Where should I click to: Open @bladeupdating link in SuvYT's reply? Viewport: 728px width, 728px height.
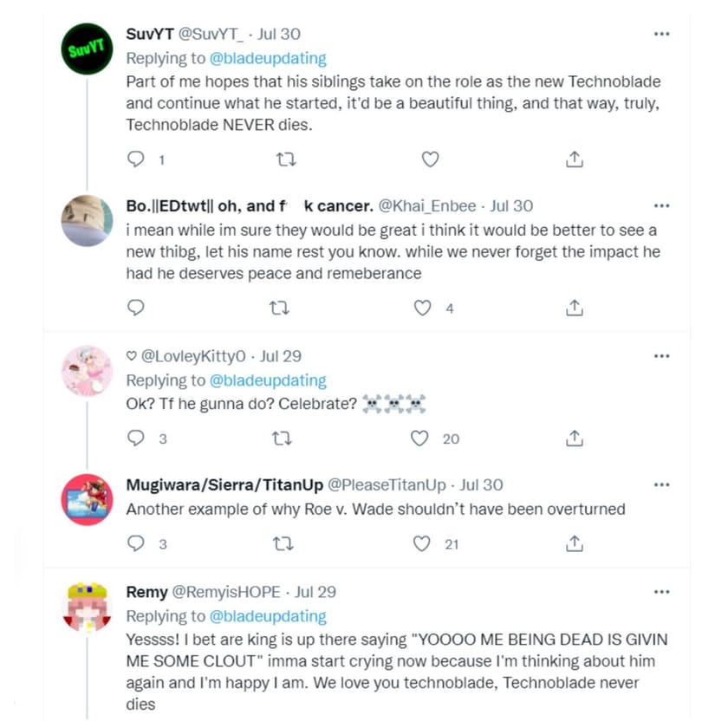269,59
